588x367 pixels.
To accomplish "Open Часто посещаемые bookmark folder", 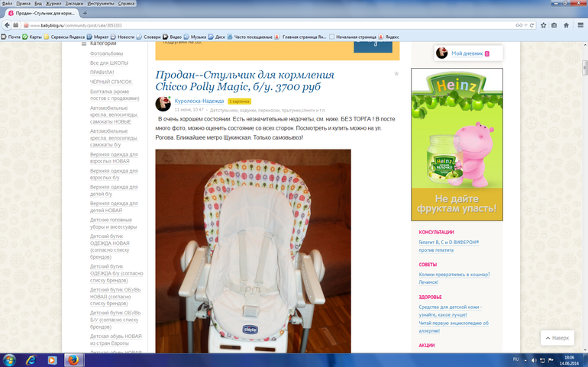I will (250, 37).
